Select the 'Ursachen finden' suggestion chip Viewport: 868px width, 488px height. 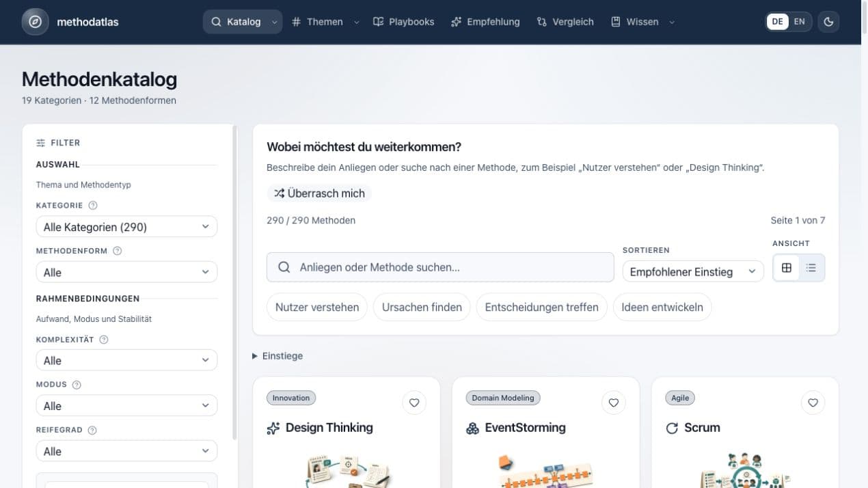tap(422, 307)
